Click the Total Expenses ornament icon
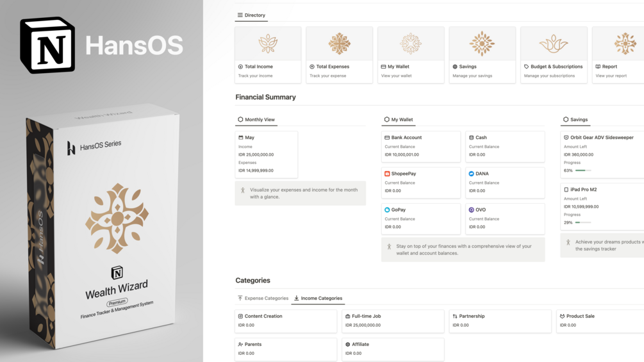The width and height of the screenshot is (644, 362). click(339, 44)
